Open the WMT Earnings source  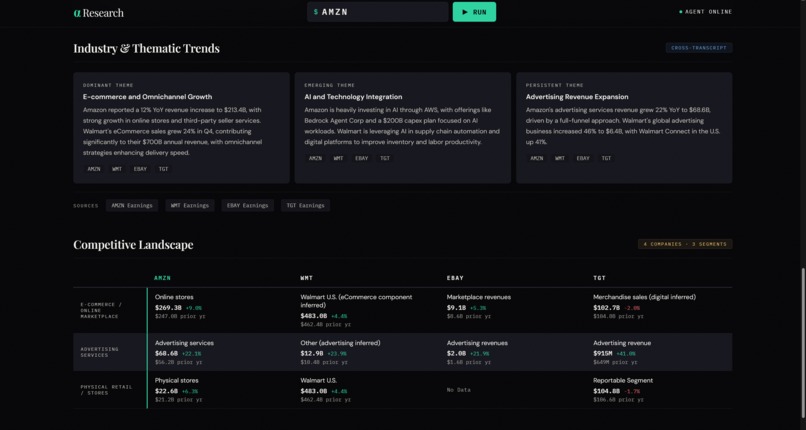point(190,205)
